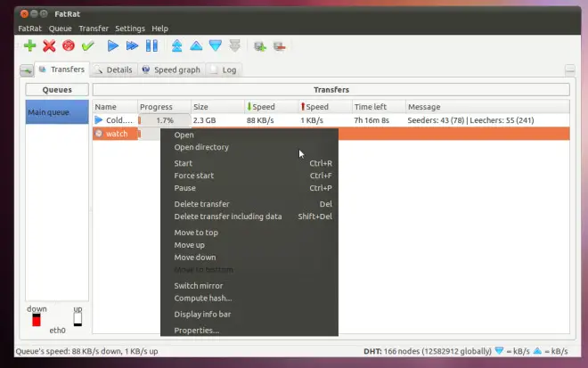Choose Delete transfer including data
The image size is (588, 368).
pyautogui.click(x=249, y=217)
